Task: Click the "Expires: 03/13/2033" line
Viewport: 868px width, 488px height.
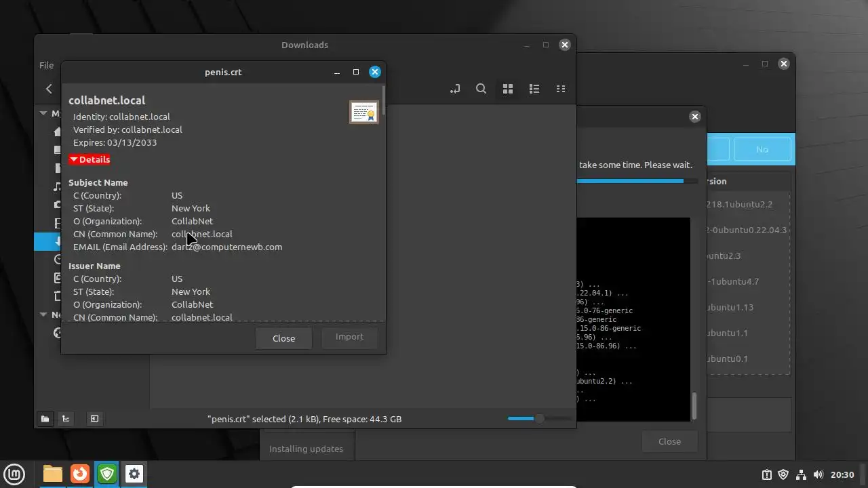Action: point(115,142)
